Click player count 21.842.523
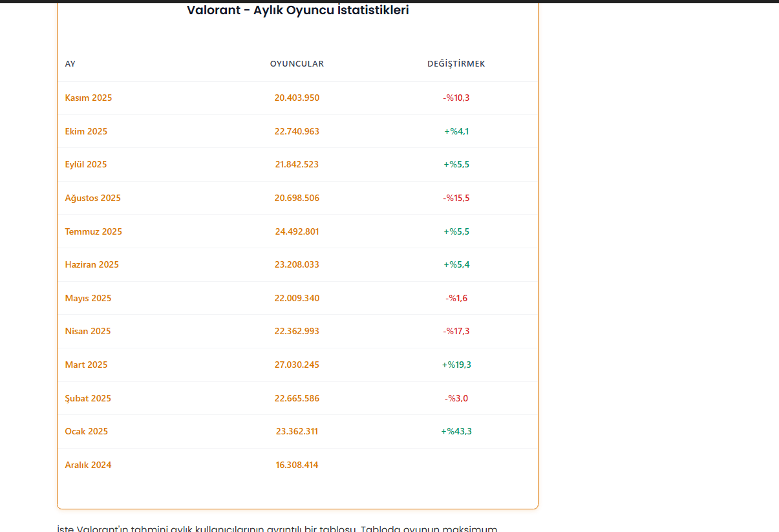This screenshot has height=532, width=779. [x=297, y=164]
